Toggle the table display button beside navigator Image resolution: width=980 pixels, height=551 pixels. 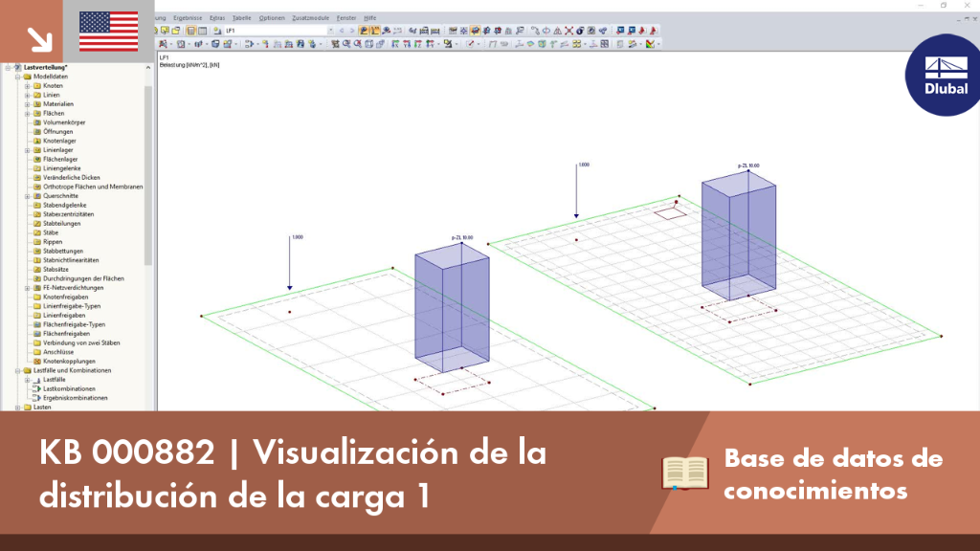(x=203, y=30)
